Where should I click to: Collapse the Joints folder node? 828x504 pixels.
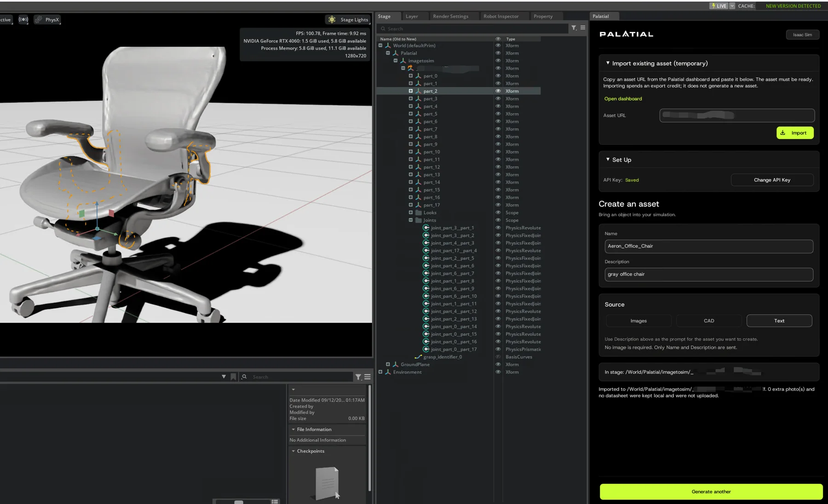pyautogui.click(x=411, y=220)
